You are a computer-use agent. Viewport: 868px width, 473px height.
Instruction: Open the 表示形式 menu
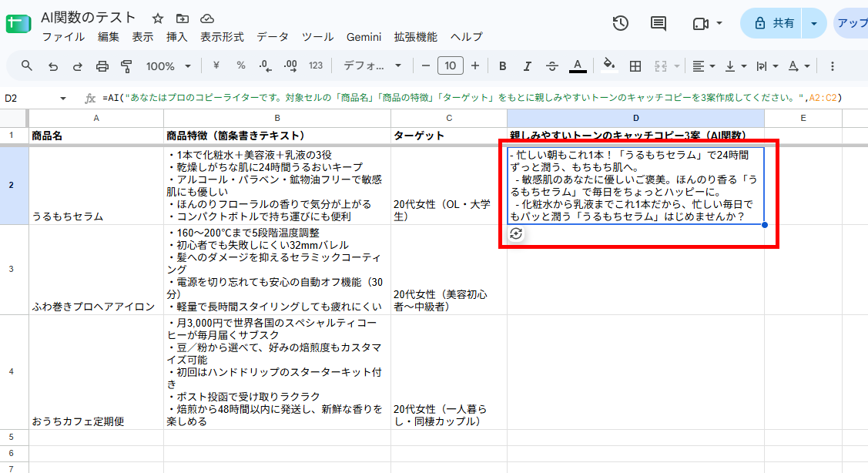[222, 36]
